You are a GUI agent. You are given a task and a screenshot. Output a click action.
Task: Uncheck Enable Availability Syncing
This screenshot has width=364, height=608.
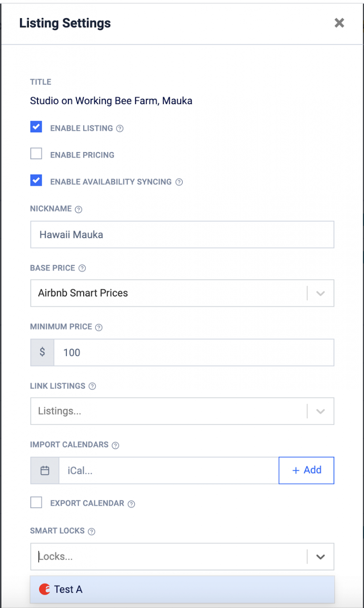coord(36,180)
